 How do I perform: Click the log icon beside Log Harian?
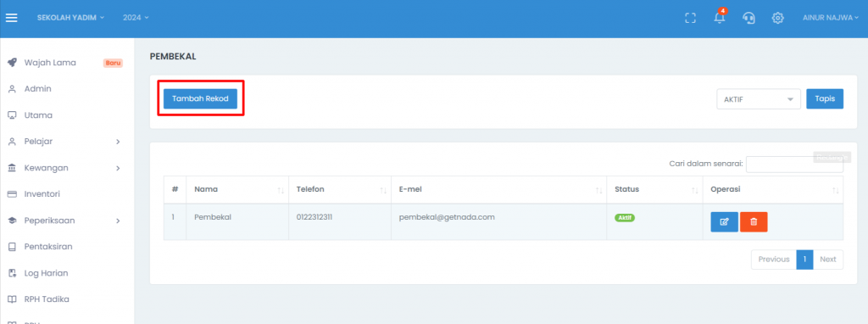(x=12, y=273)
